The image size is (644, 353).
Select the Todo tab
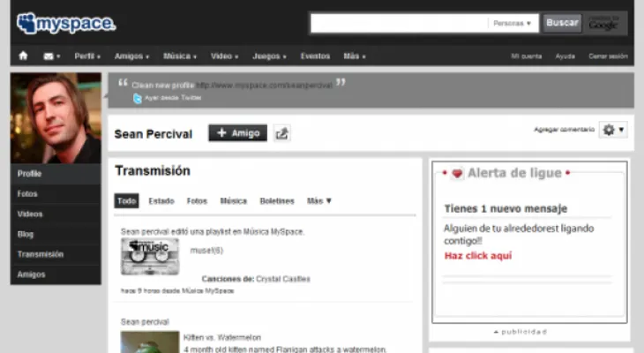coord(126,201)
